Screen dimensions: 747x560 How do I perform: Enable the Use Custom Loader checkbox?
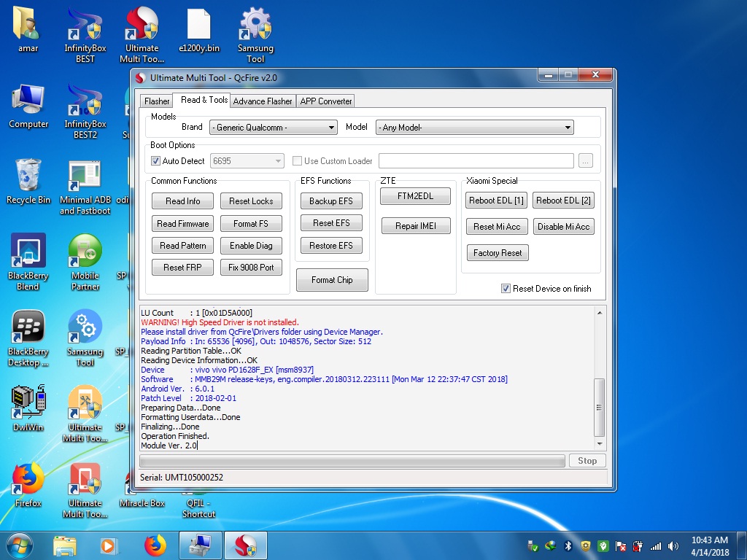click(x=297, y=161)
